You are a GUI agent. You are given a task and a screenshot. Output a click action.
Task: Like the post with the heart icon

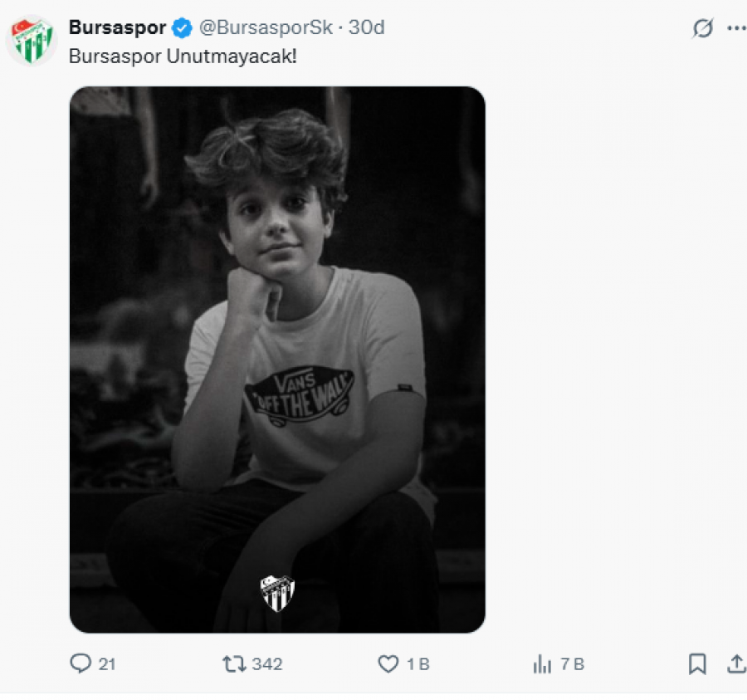tap(388, 663)
